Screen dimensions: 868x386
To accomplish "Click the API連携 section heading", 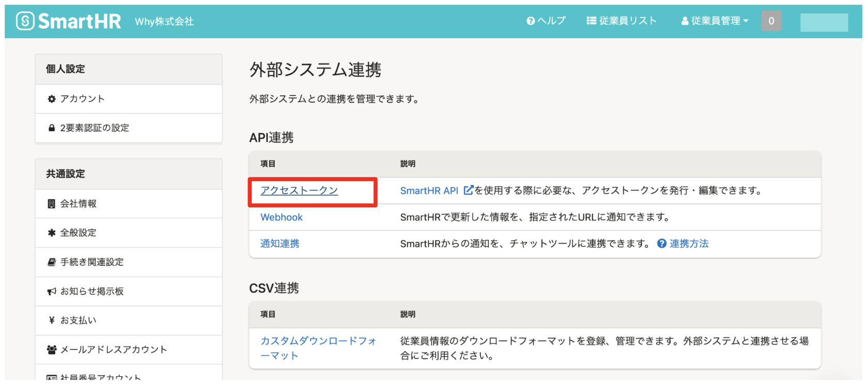I will click(271, 137).
